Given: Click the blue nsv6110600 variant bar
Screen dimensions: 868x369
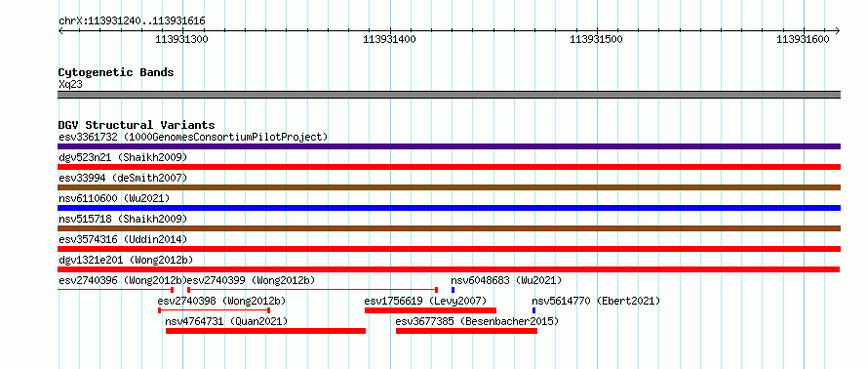Looking at the screenshot, I should [x=449, y=208].
